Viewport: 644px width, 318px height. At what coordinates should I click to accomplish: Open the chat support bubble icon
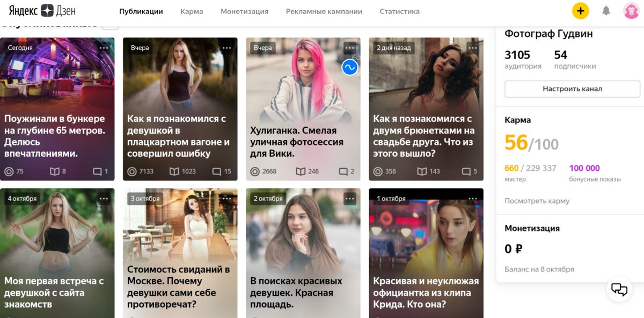click(619, 290)
